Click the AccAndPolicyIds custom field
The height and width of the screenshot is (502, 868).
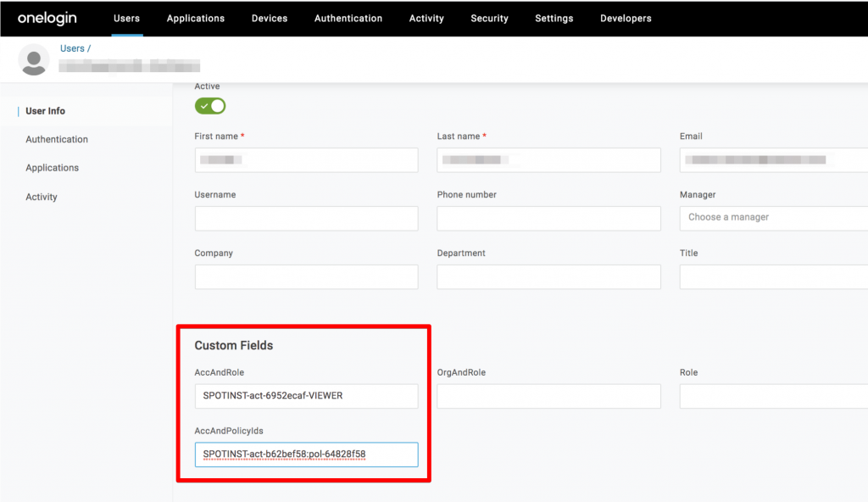(x=306, y=455)
